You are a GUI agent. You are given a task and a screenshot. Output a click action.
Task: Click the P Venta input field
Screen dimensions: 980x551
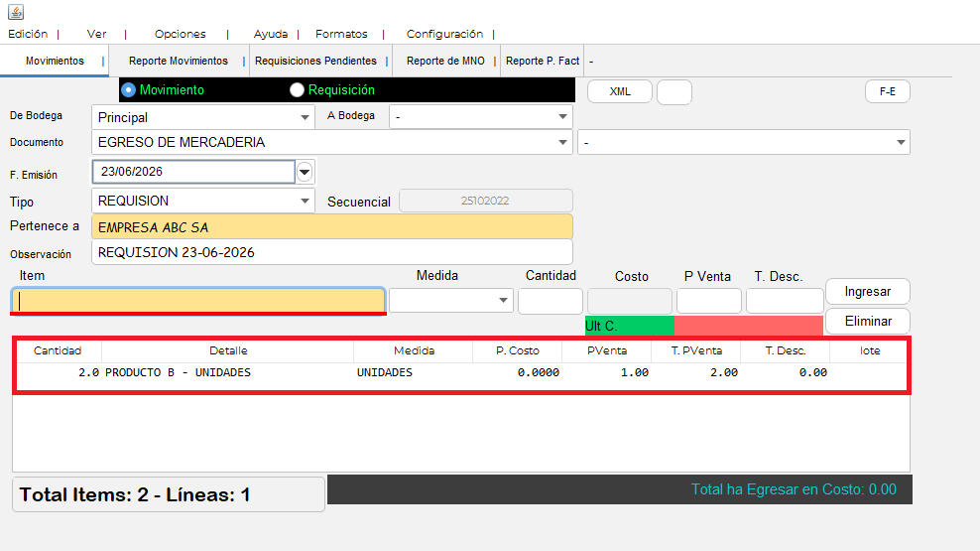[x=709, y=301]
